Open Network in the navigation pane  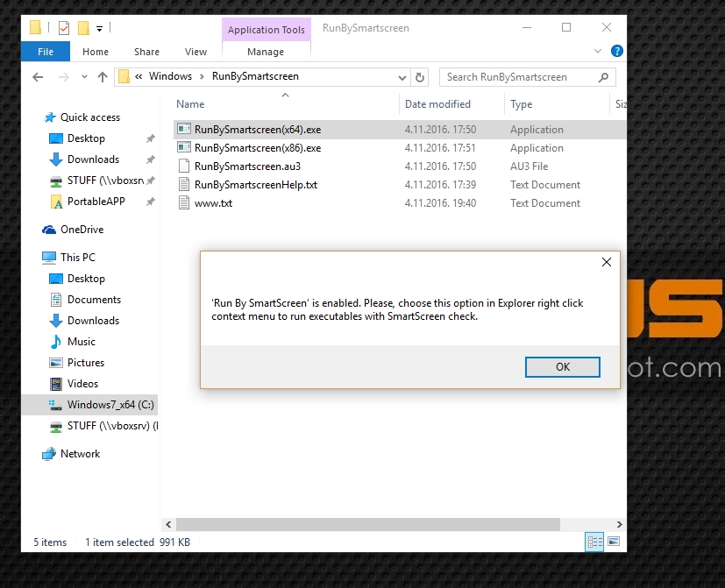point(80,454)
